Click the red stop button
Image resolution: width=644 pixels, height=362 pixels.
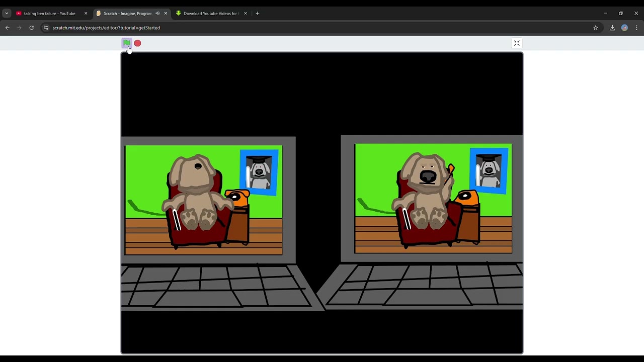(137, 43)
